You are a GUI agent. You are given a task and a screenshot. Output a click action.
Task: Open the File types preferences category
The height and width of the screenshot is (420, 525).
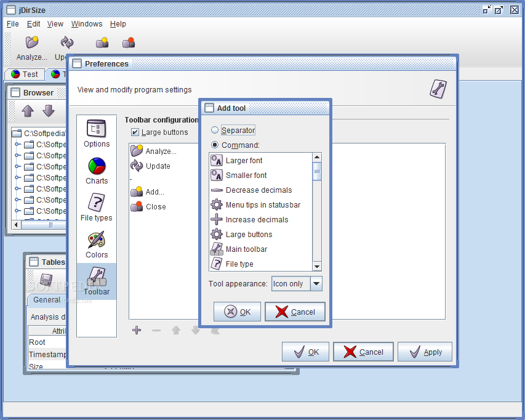(97, 208)
